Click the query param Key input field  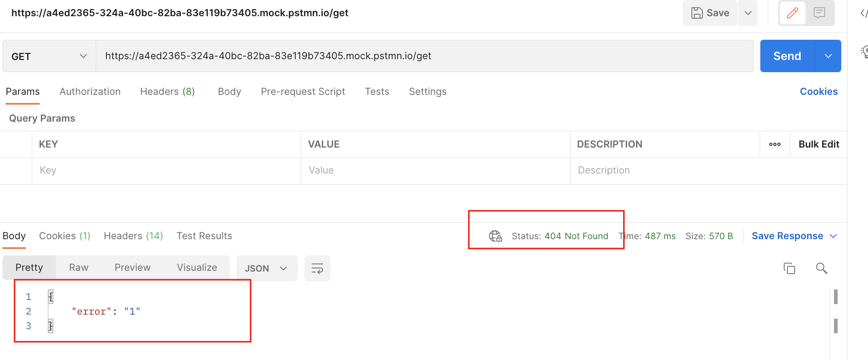point(166,170)
